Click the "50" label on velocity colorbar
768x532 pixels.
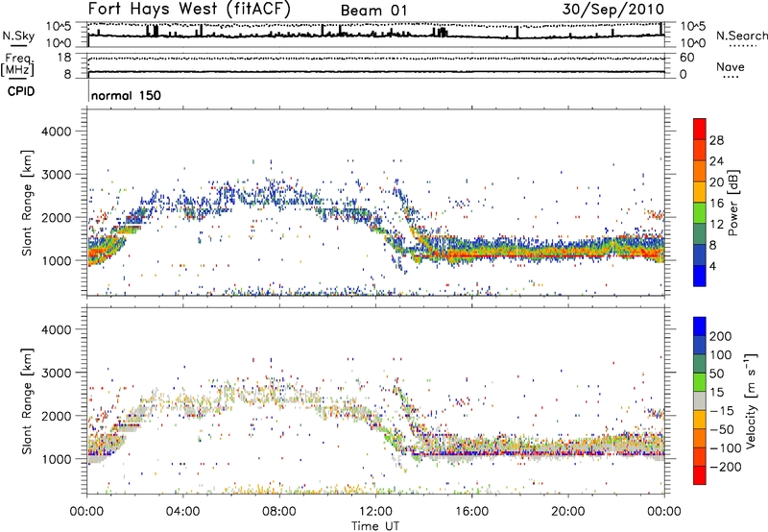pos(716,374)
